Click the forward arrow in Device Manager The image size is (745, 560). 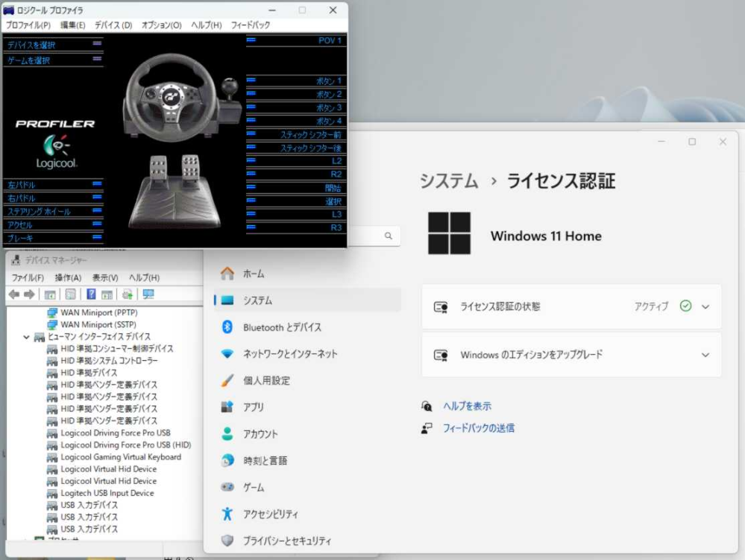point(30,295)
